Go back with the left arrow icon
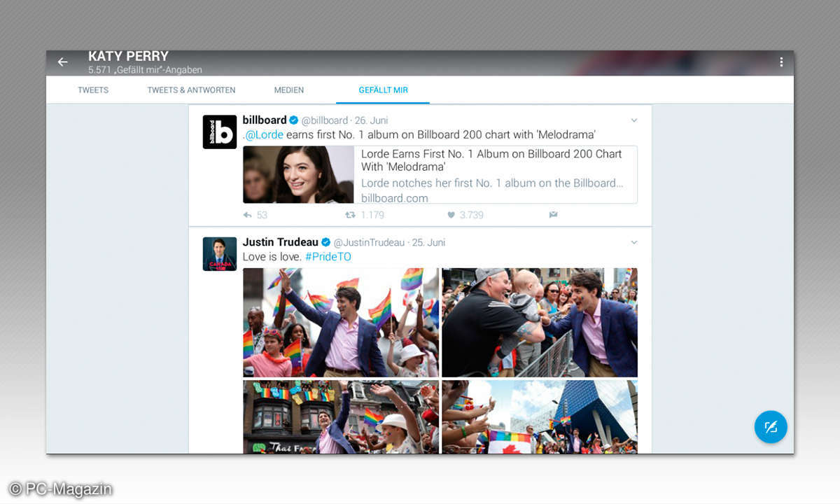This screenshot has width=840, height=504. pyautogui.click(x=62, y=62)
